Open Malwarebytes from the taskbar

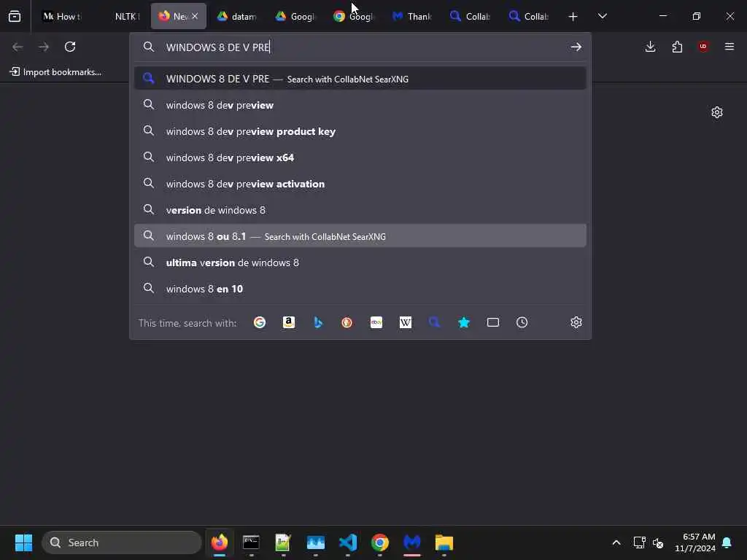[412, 542]
